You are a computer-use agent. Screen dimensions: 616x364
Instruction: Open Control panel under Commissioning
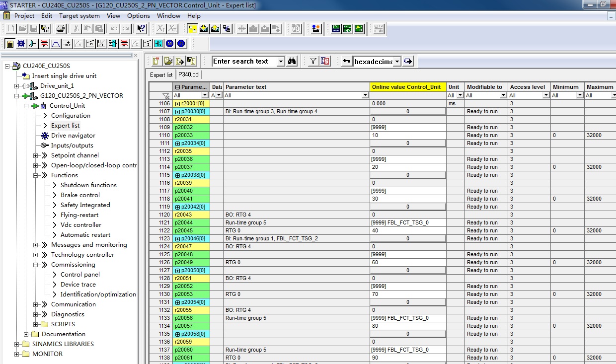click(80, 275)
